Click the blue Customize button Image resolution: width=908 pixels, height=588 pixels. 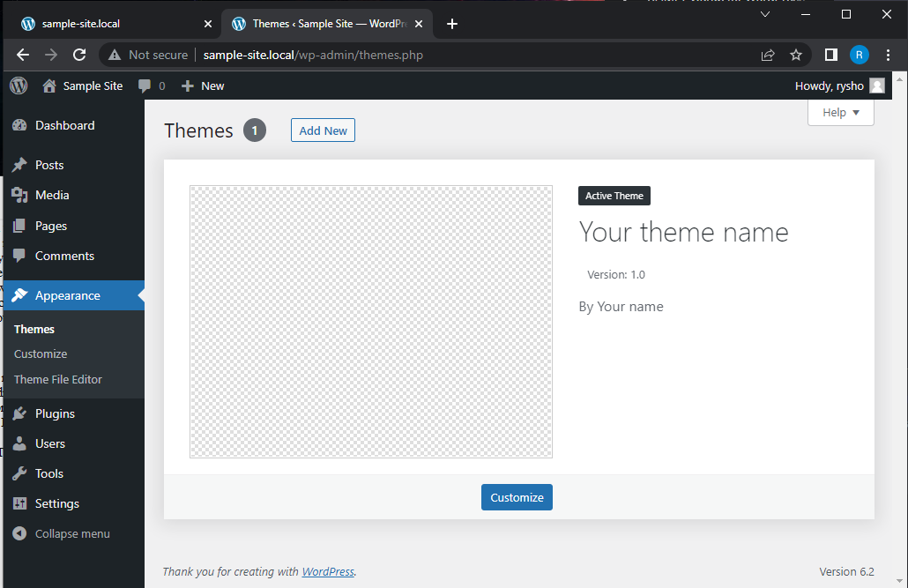point(517,497)
